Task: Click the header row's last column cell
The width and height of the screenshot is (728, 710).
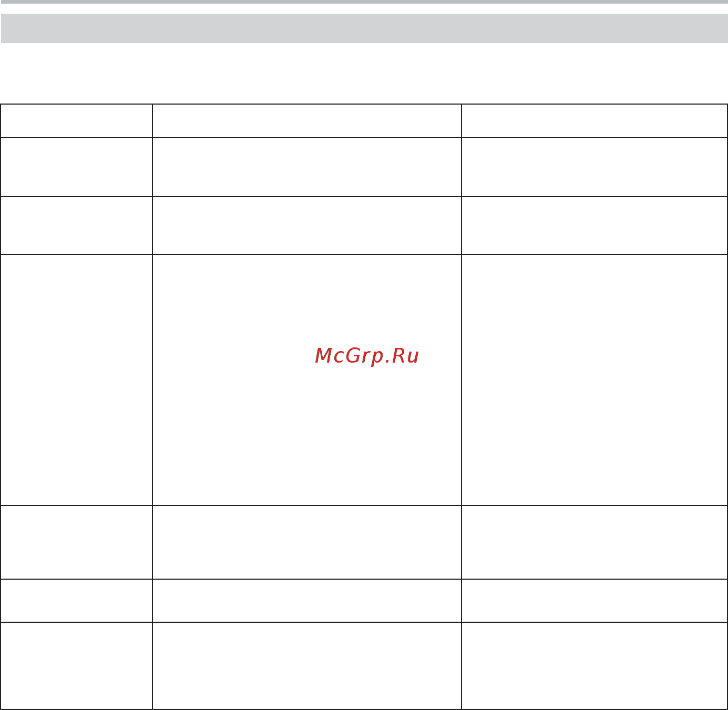Action: click(594, 121)
